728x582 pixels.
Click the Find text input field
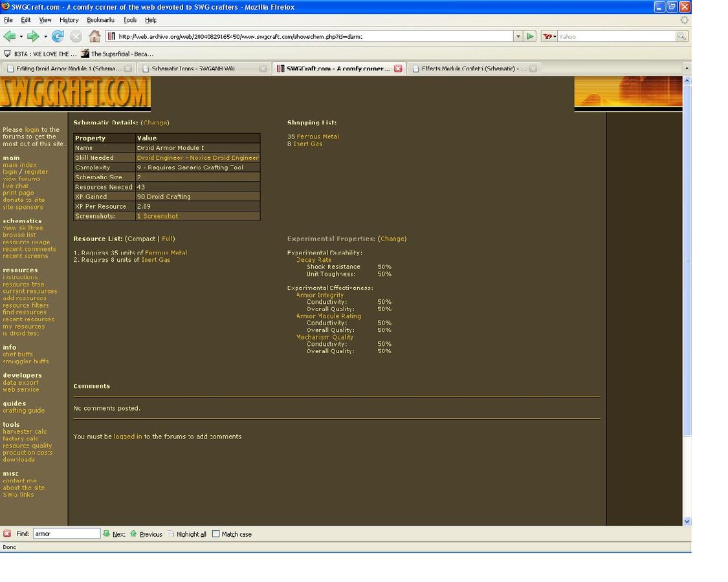click(x=66, y=533)
